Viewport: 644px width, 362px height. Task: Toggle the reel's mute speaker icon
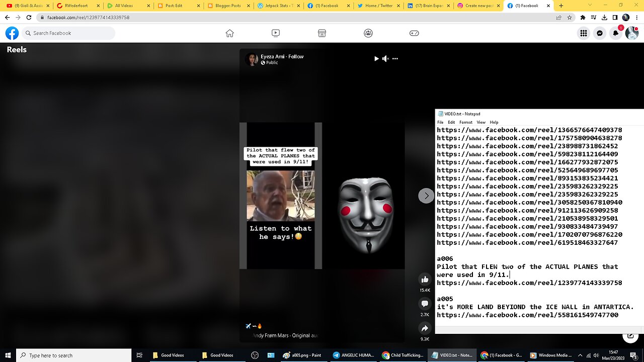[x=385, y=59]
